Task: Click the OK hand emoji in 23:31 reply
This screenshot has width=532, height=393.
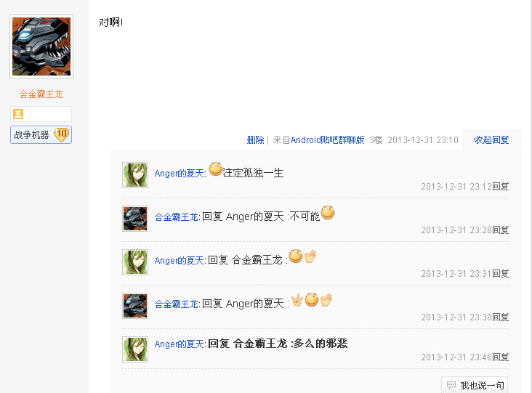Action: coord(310,256)
